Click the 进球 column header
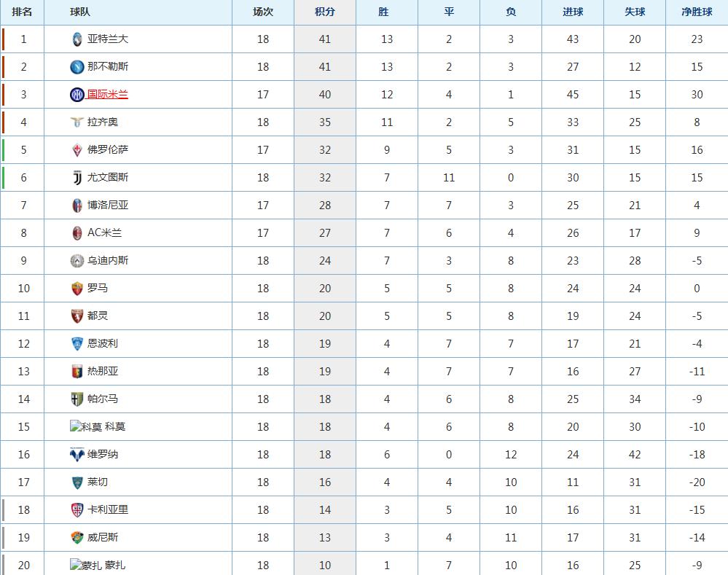Viewport: 728px width, 575px height. 573,12
